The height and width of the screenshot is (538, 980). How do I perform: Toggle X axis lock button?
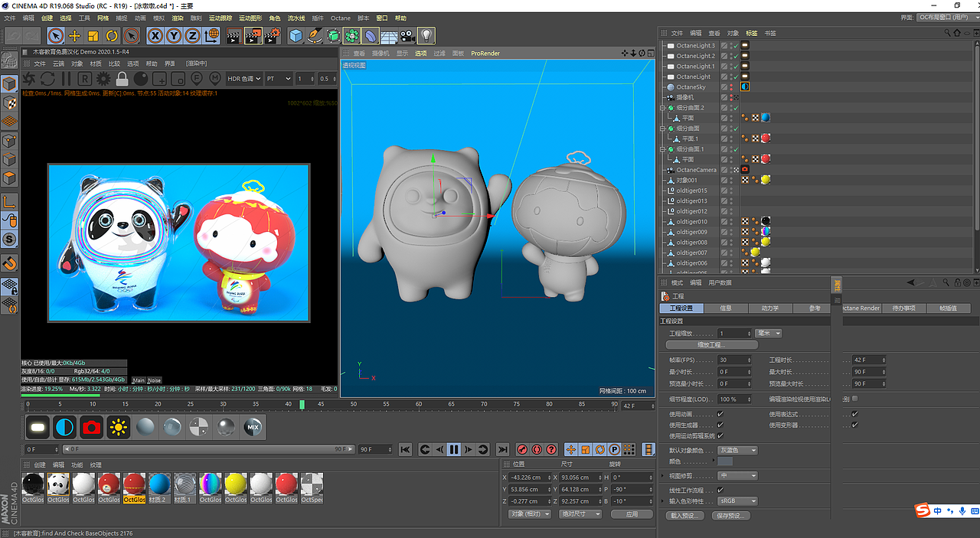155,35
